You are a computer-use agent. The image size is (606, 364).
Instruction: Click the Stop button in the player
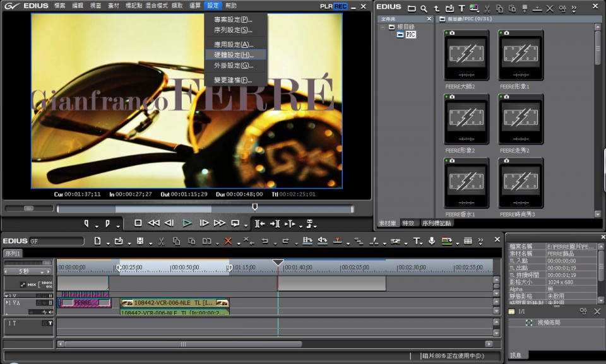(138, 223)
